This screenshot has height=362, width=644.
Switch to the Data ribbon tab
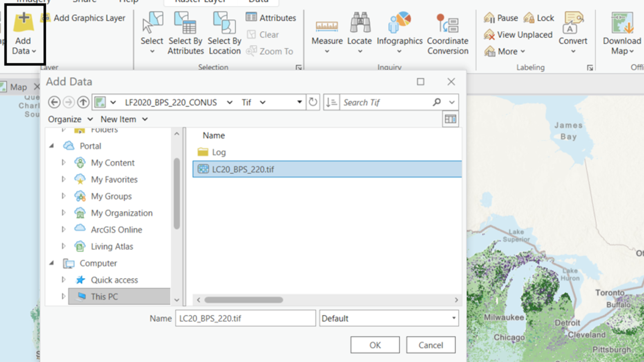[x=259, y=2]
